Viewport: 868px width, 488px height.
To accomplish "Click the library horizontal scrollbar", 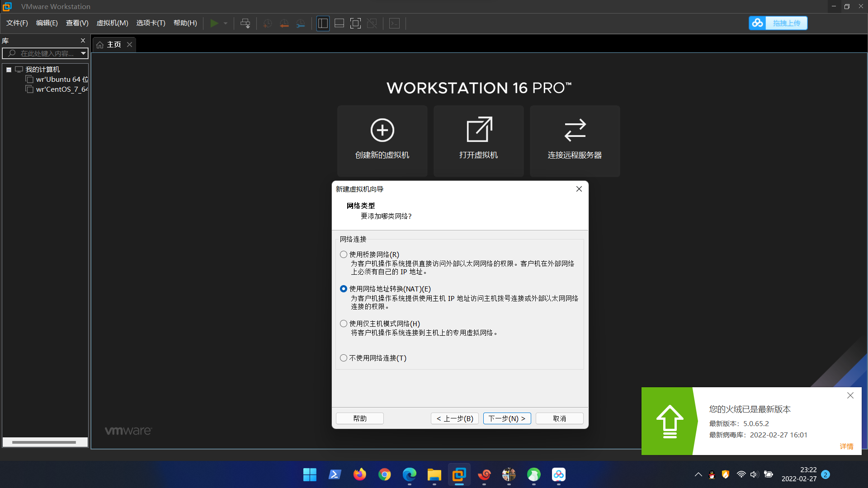I will coord(44,442).
